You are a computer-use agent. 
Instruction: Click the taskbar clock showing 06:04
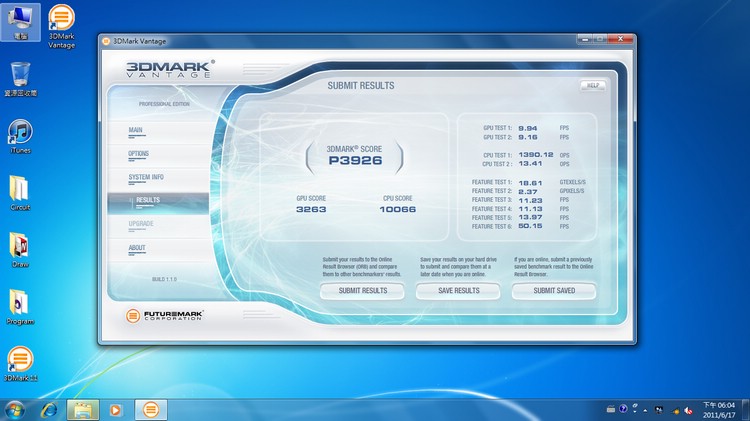click(719, 410)
